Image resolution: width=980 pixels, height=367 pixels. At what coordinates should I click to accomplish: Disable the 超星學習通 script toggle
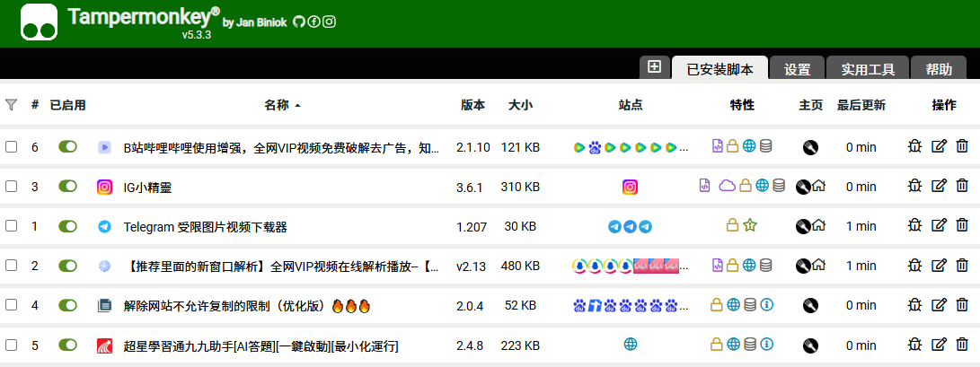(x=67, y=345)
